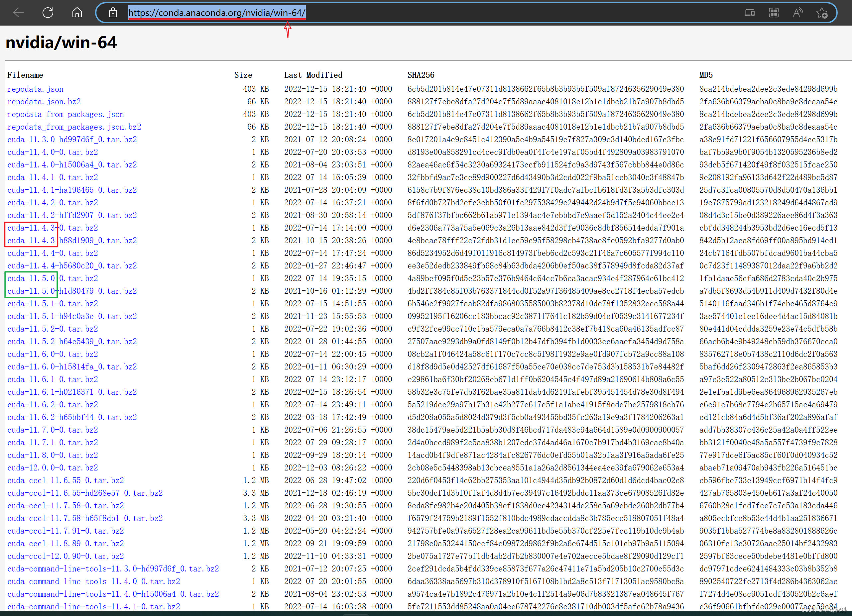Screen dimensions: 852x616
Task: Download cuda-11.4.4-h5680c20_0.tar.bz2
Action: (x=72, y=266)
